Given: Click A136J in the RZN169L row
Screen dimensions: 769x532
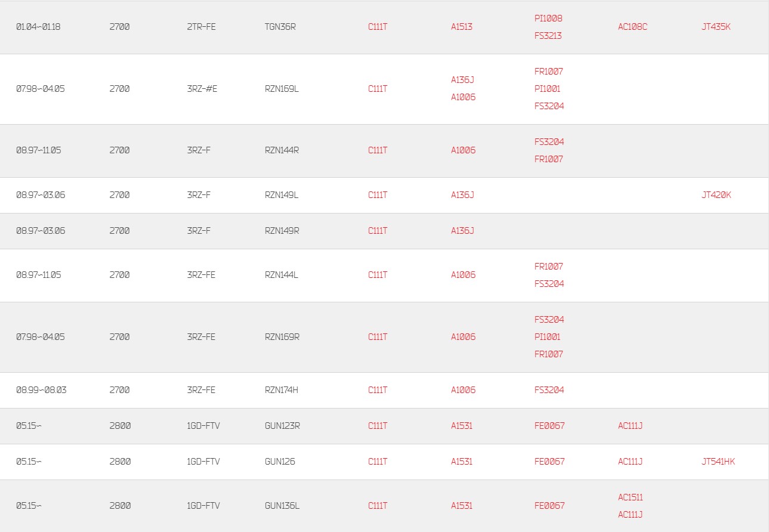Looking at the screenshot, I should [x=462, y=80].
